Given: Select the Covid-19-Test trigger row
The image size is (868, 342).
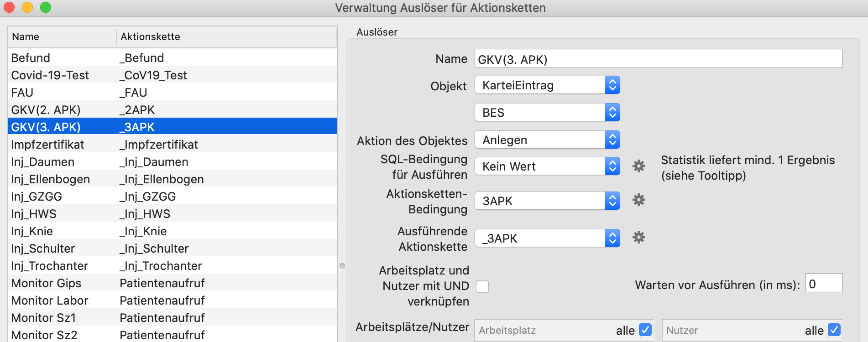Looking at the screenshot, I should (x=173, y=75).
